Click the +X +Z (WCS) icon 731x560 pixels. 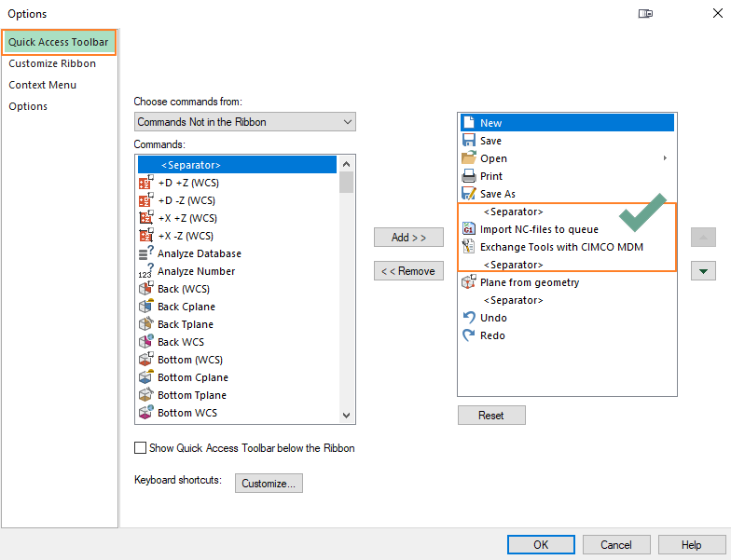point(145,218)
